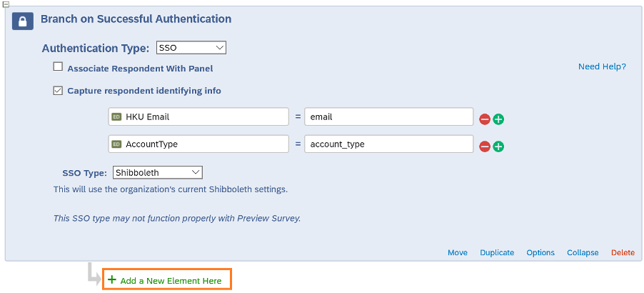Open Authentication Type SSO dropdown
The image size is (644, 293).
[191, 48]
